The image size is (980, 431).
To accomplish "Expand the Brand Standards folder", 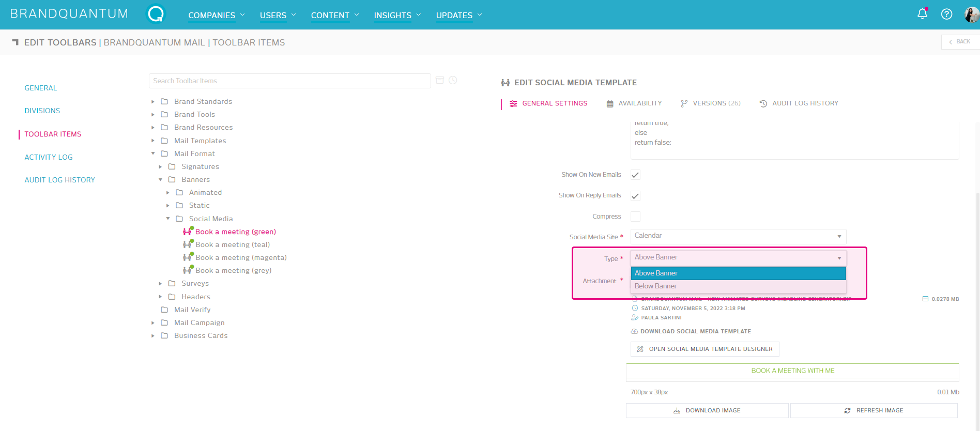I will (153, 101).
